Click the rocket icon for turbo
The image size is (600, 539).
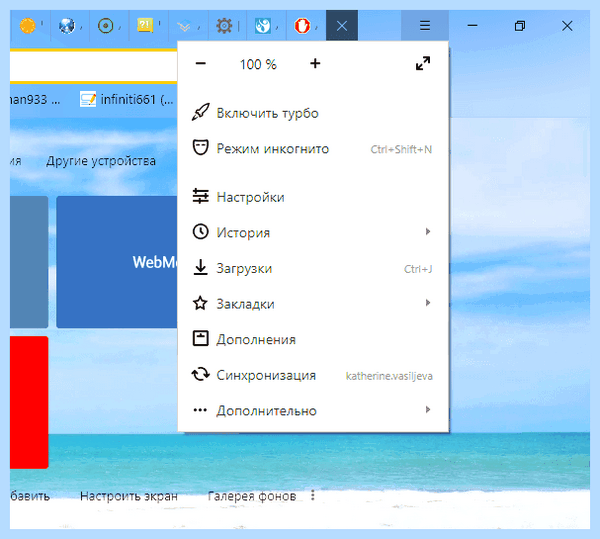click(x=201, y=112)
